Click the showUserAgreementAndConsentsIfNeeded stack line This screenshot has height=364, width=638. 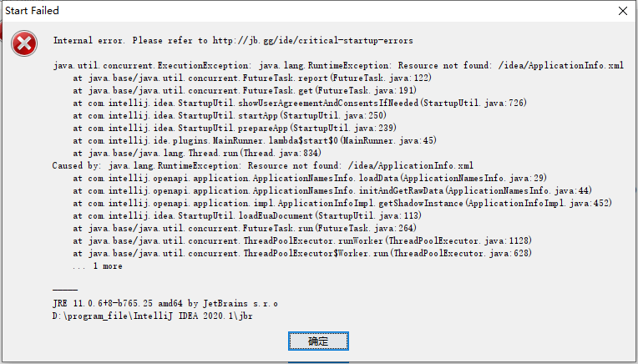coord(300,104)
